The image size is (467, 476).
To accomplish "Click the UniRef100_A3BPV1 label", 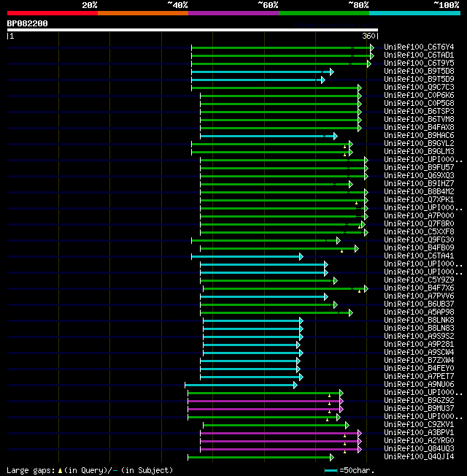I will (419, 433).
